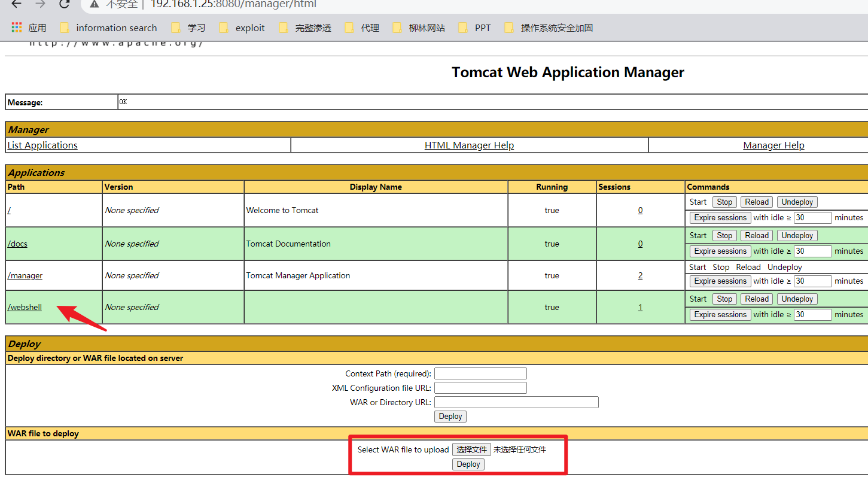Open the apps grid icon in bookmarks bar
This screenshot has height=477, width=868.
(17, 28)
